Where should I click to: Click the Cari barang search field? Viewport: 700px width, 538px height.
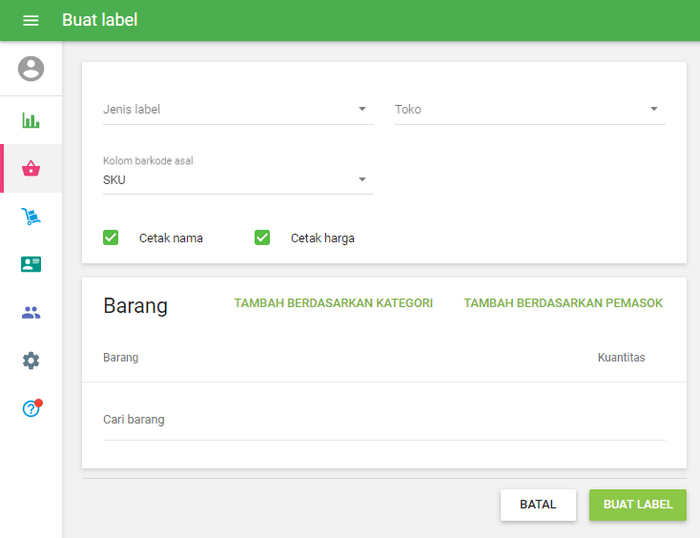(383, 420)
